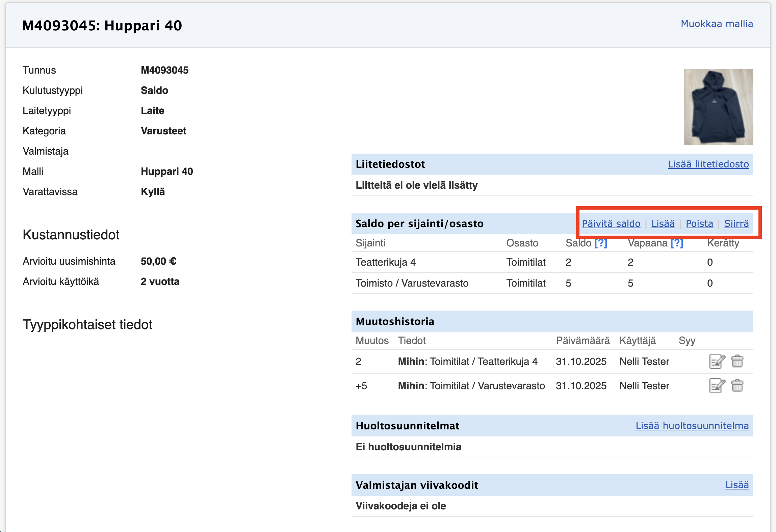Viewport: 776px width, 532px height.
Task: Click Päivitä saldo link
Action: [611, 224]
